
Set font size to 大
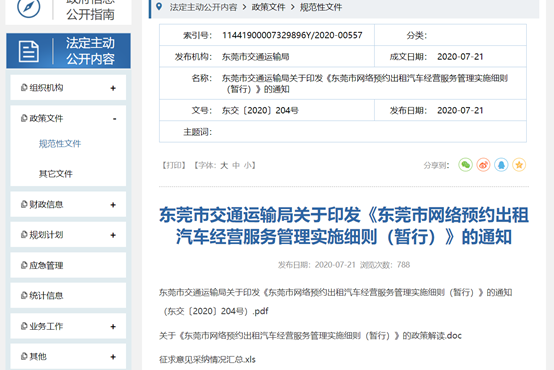pos(224,165)
